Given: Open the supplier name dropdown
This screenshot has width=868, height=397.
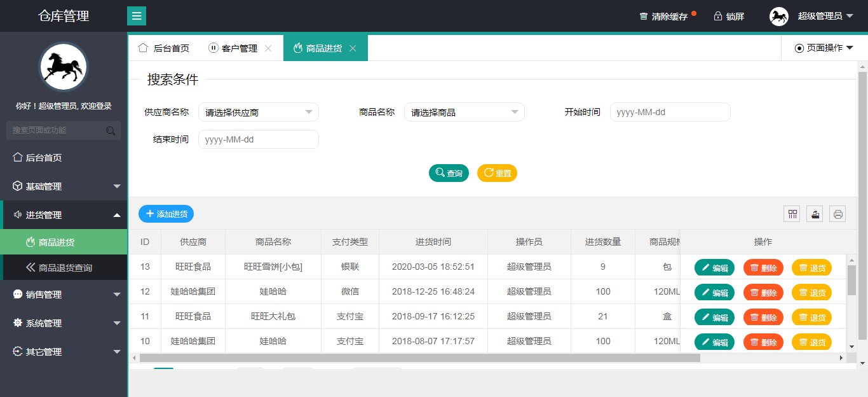Looking at the screenshot, I should click(258, 113).
